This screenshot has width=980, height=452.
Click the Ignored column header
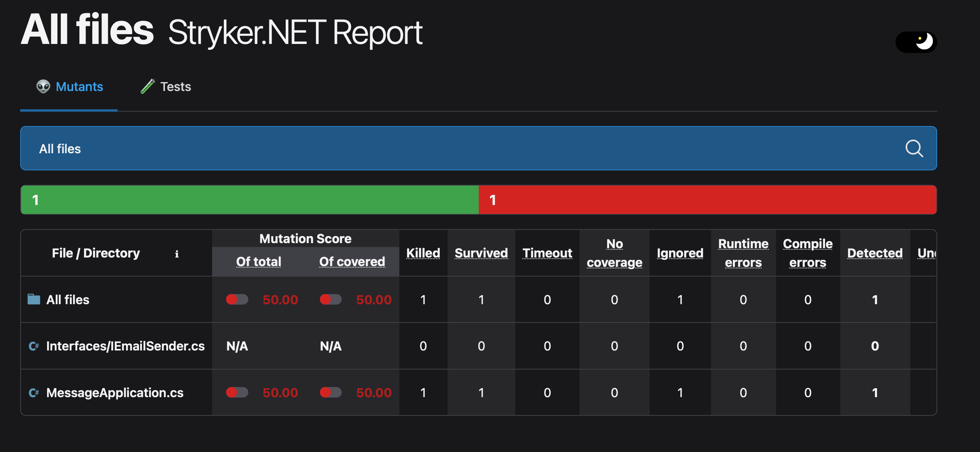coord(680,253)
